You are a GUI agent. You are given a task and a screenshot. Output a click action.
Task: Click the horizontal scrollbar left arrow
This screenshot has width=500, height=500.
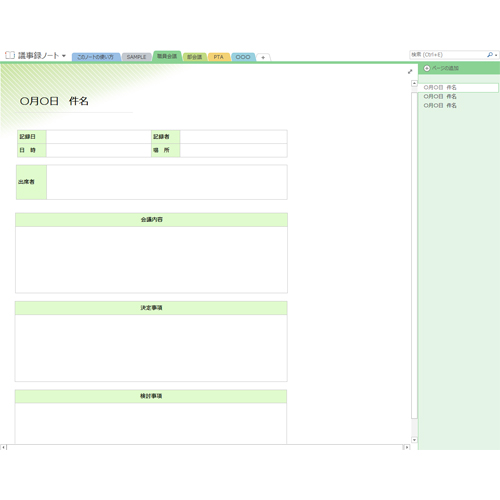(3, 447)
